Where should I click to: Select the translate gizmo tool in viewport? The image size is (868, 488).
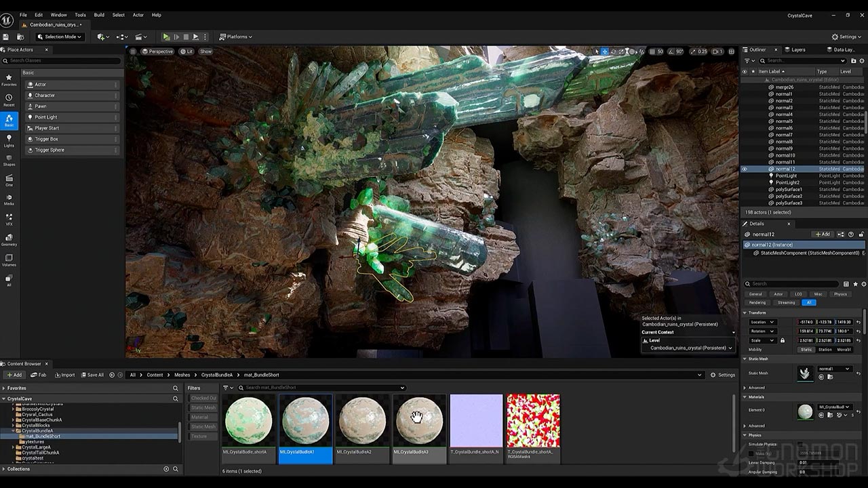click(605, 52)
